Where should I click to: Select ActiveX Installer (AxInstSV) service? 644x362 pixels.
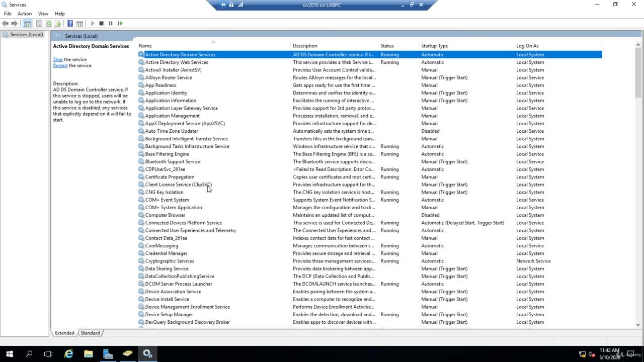(173, 70)
